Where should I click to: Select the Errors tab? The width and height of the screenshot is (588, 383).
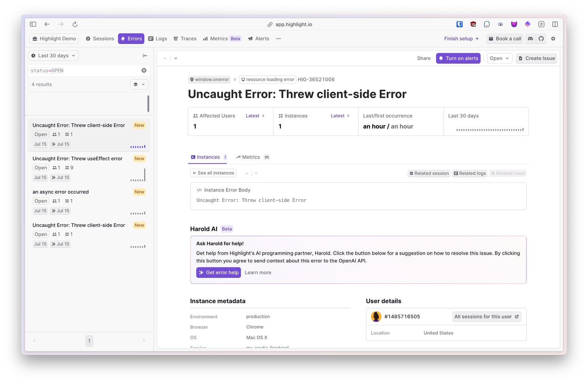(131, 39)
